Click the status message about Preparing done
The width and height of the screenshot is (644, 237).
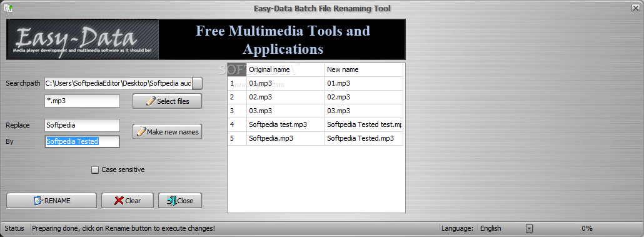[x=123, y=228]
